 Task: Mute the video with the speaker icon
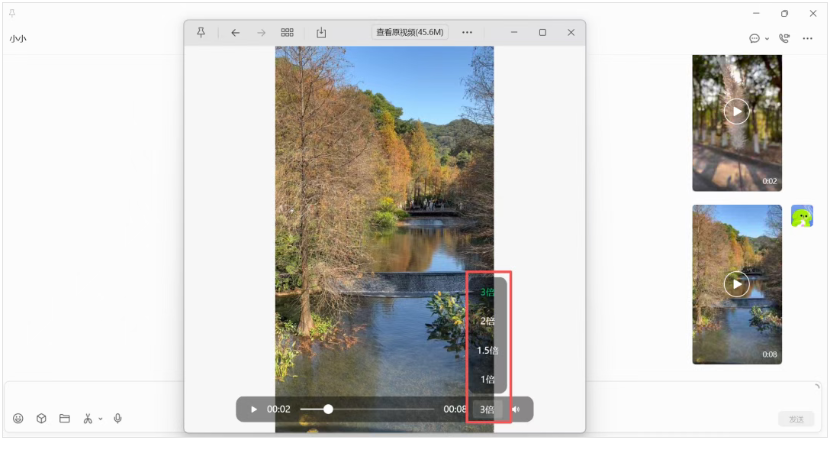pyautogui.click(x=516, y=409)
